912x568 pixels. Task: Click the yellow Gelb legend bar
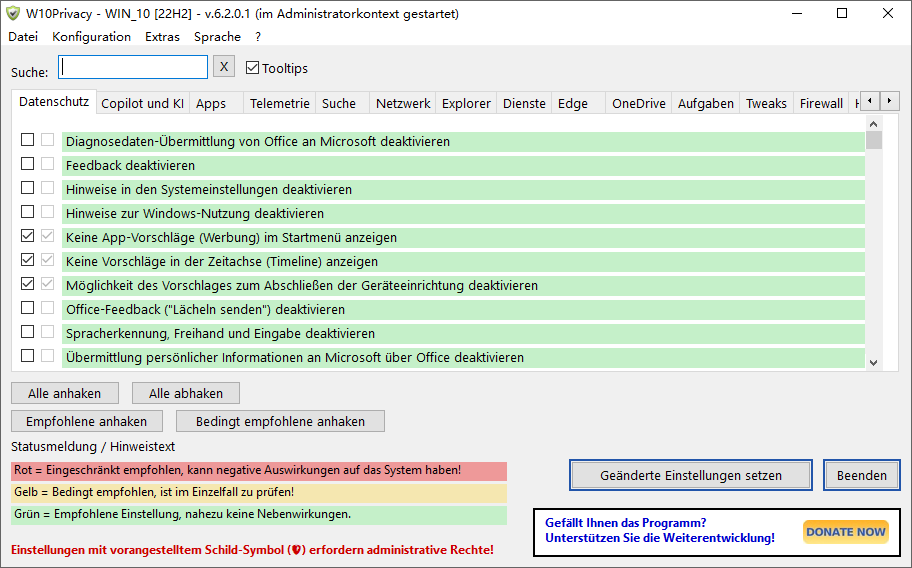259,492
